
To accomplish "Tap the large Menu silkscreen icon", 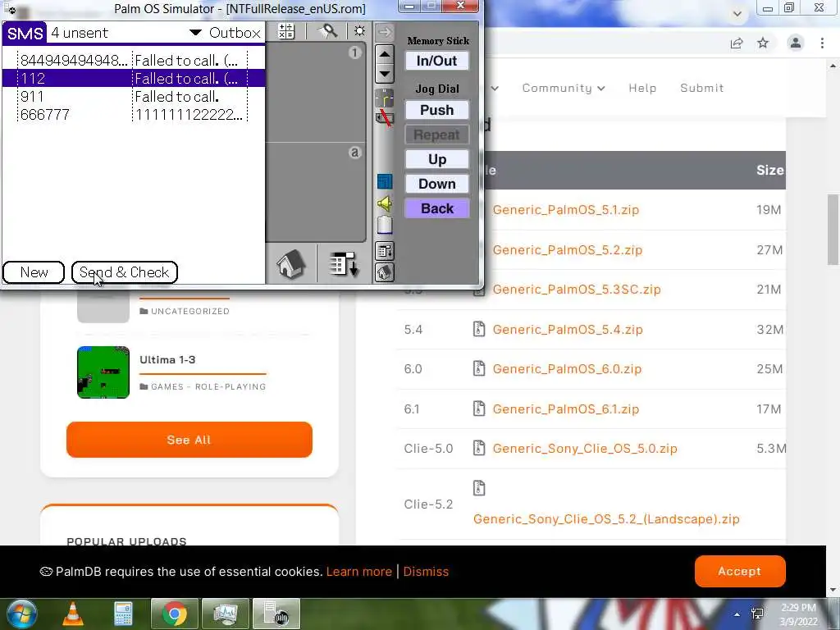I will [x=343, y=264].
